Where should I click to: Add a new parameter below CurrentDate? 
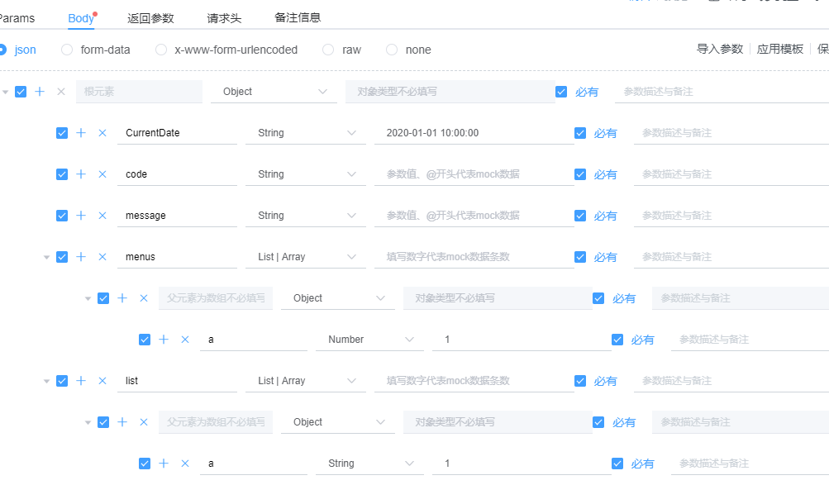point(81,132)
